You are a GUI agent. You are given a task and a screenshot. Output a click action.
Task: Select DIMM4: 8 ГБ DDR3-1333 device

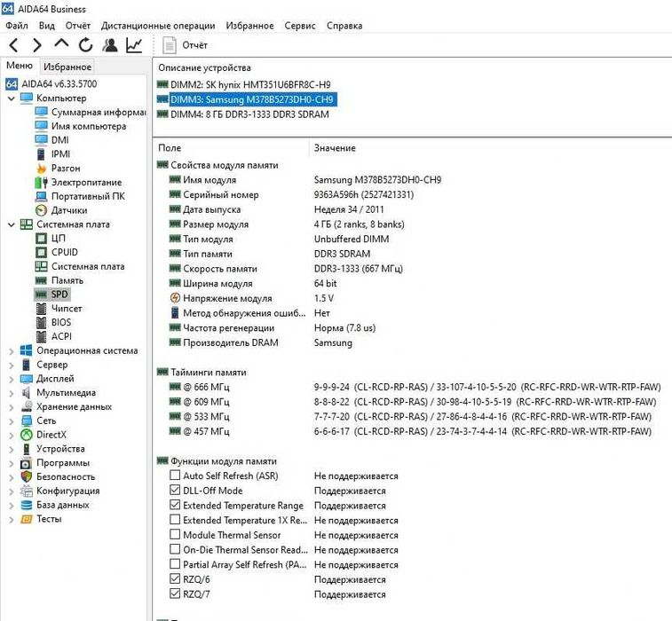(x=249, y=114)
